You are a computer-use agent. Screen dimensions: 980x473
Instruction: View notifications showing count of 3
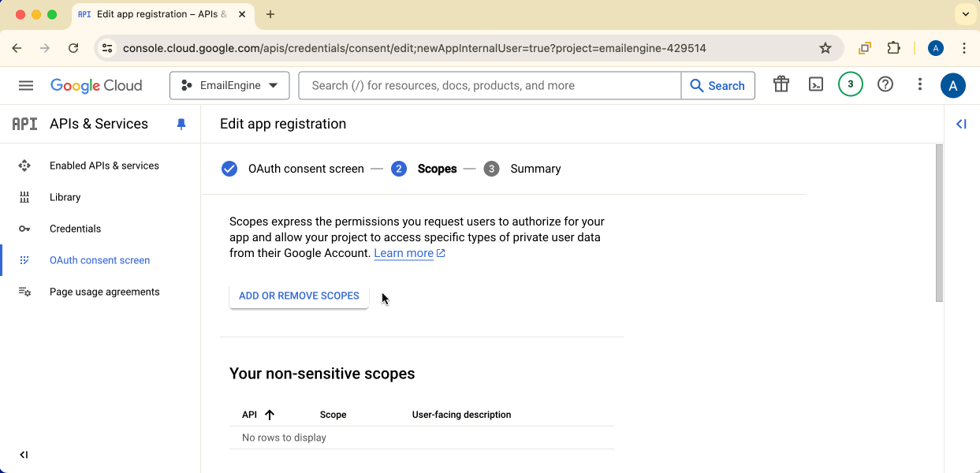(850, 84)
